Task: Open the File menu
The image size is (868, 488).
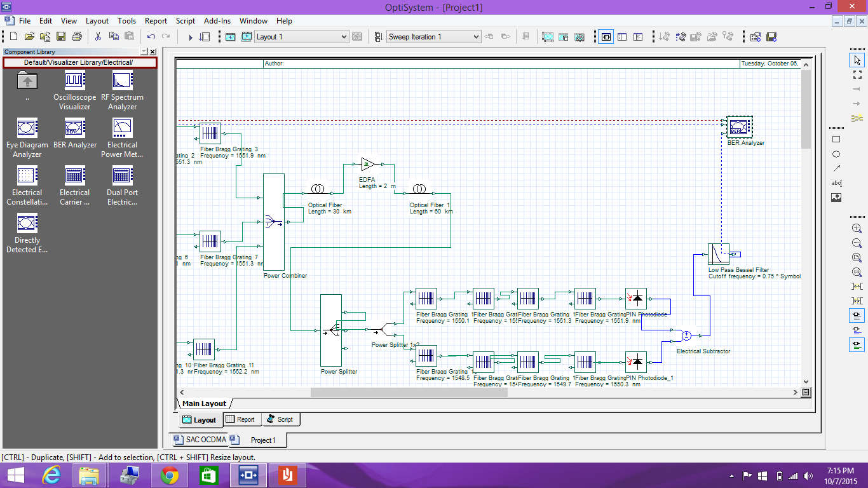Action: pos(25,21)
